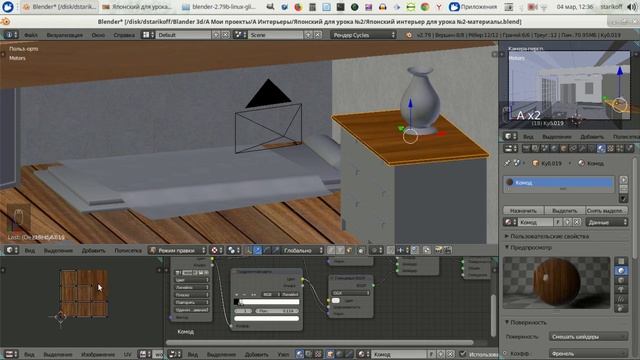Open the Окно menu
Image resolution: width=640 pixels, height=360 pixels.
[98, 35]
